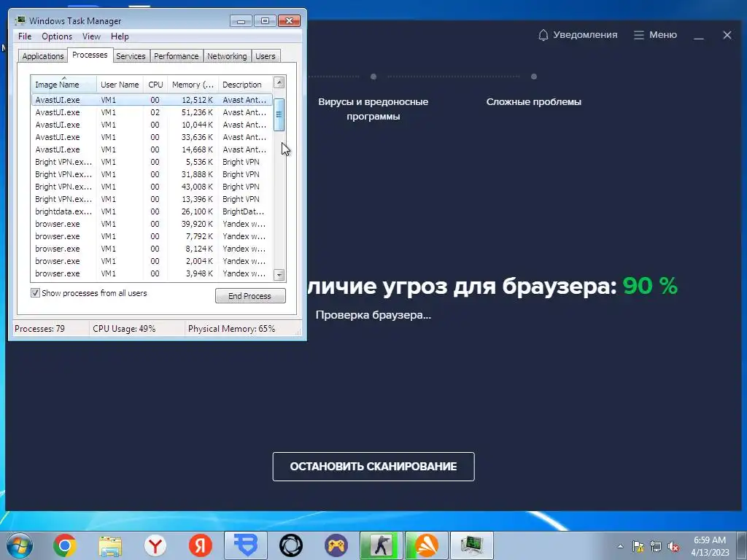Switch to the Services tab

coord(131,56)
